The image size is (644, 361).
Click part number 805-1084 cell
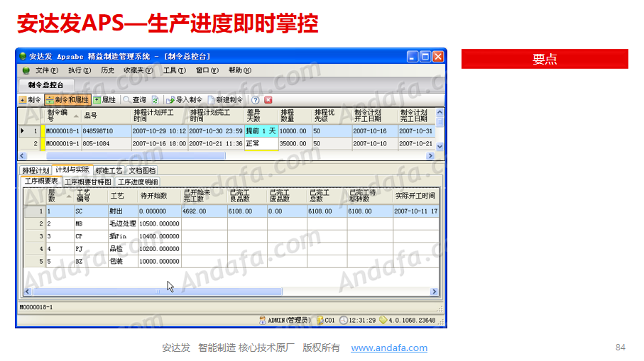click(x=107, y=143)
